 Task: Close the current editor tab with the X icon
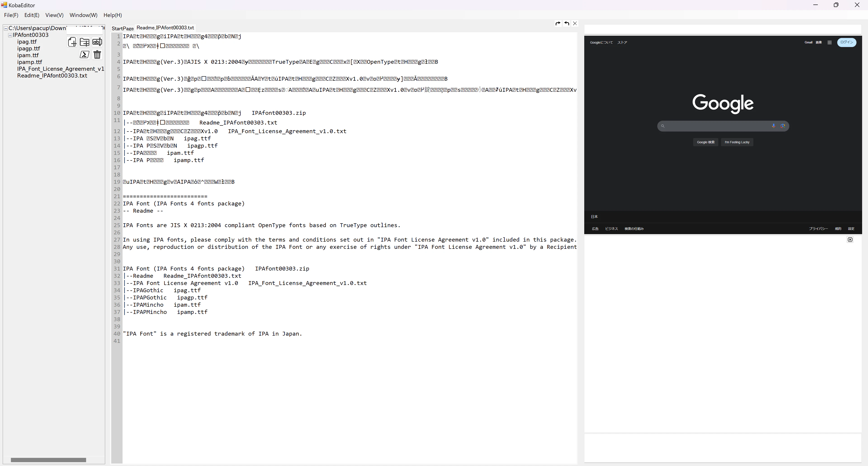[575, 24]
